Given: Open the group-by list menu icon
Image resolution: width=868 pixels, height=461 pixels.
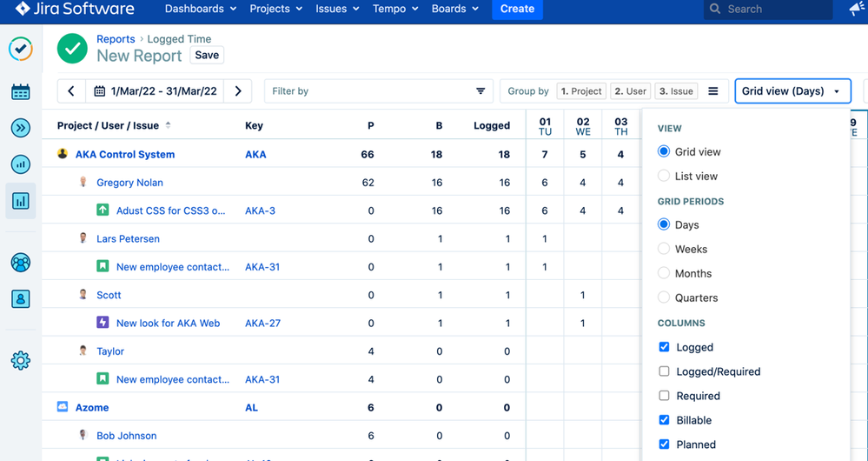Looking at the screenshot, I should [713, 90].
